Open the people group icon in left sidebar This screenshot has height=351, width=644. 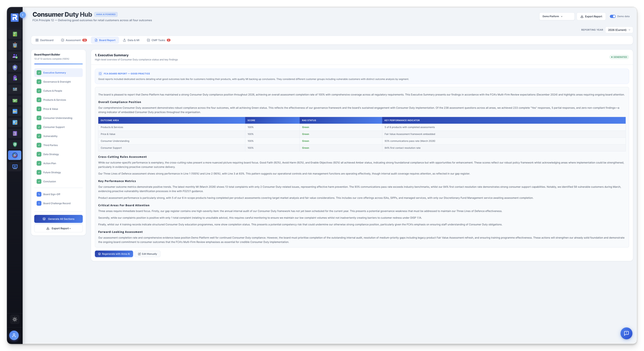coord(15,56)
